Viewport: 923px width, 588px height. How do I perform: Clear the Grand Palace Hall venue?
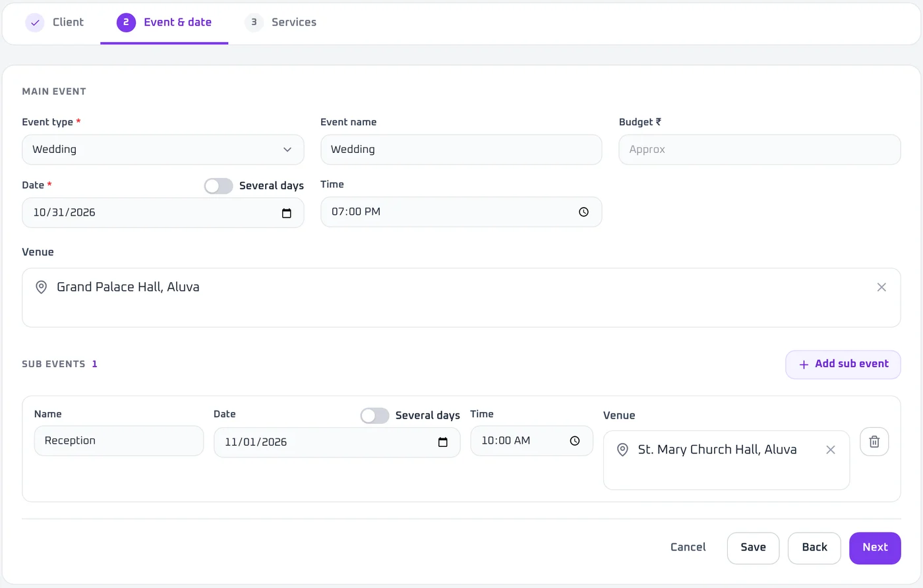(881, 287)
